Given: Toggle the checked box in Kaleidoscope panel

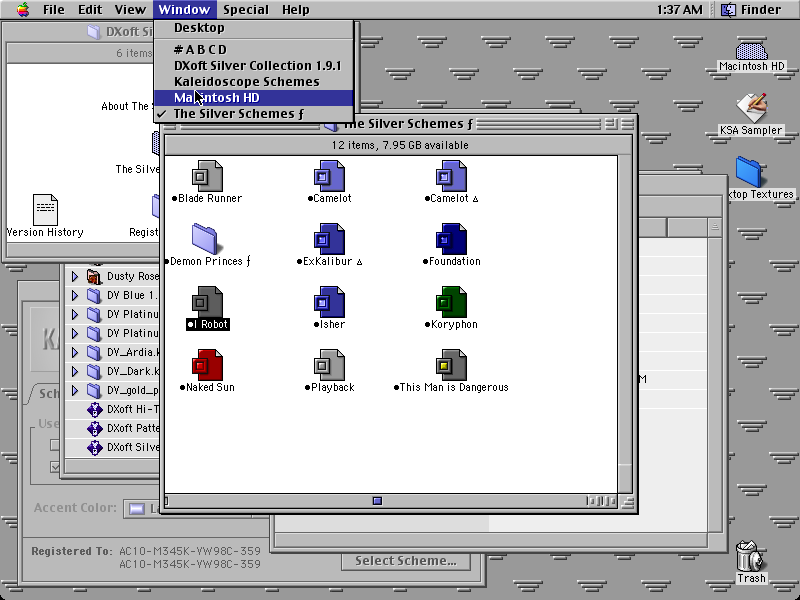Looking at the screenshot, I should coord(55,467).
